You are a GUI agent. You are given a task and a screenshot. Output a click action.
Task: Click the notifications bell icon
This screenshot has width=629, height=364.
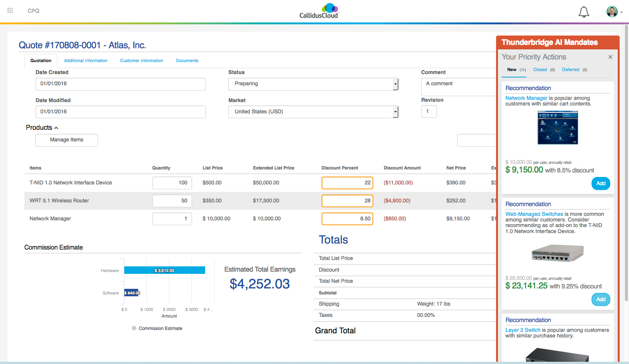[x=584, y=12]
